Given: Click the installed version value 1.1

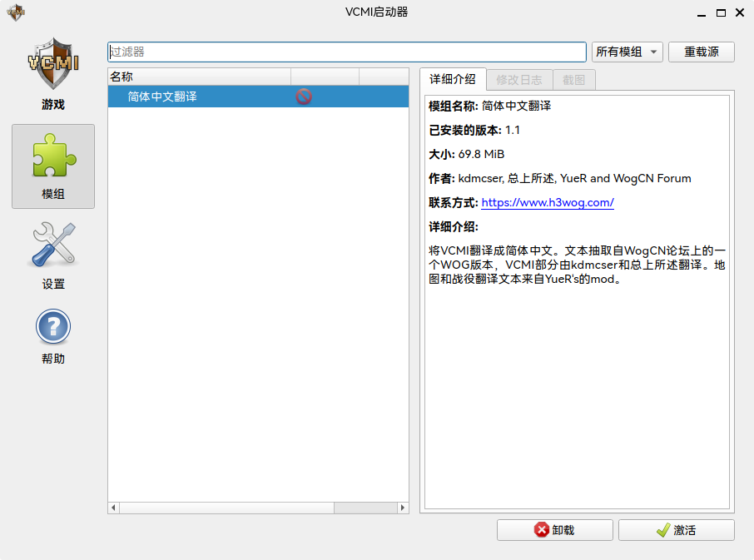Looking at the screenshot, I should [x=513, y=131].
